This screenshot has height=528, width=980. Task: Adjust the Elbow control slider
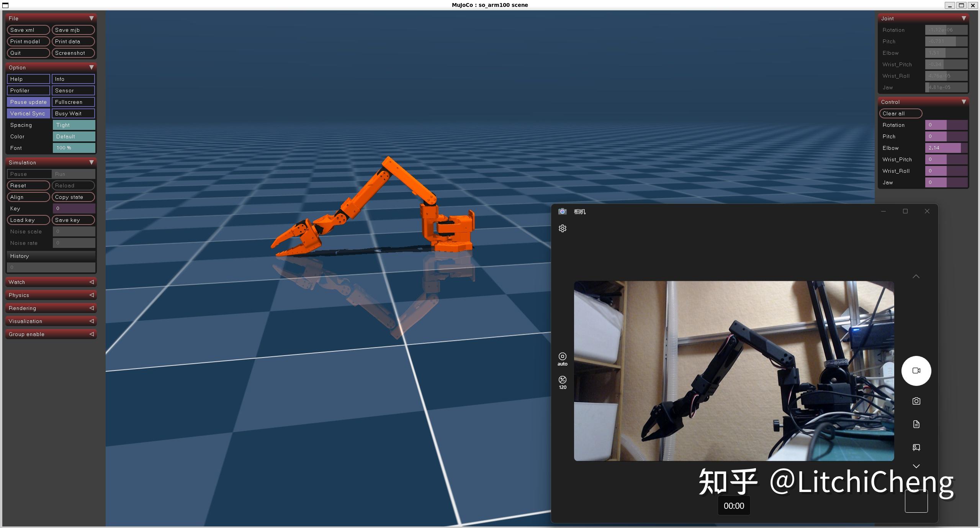click(946, 148)
